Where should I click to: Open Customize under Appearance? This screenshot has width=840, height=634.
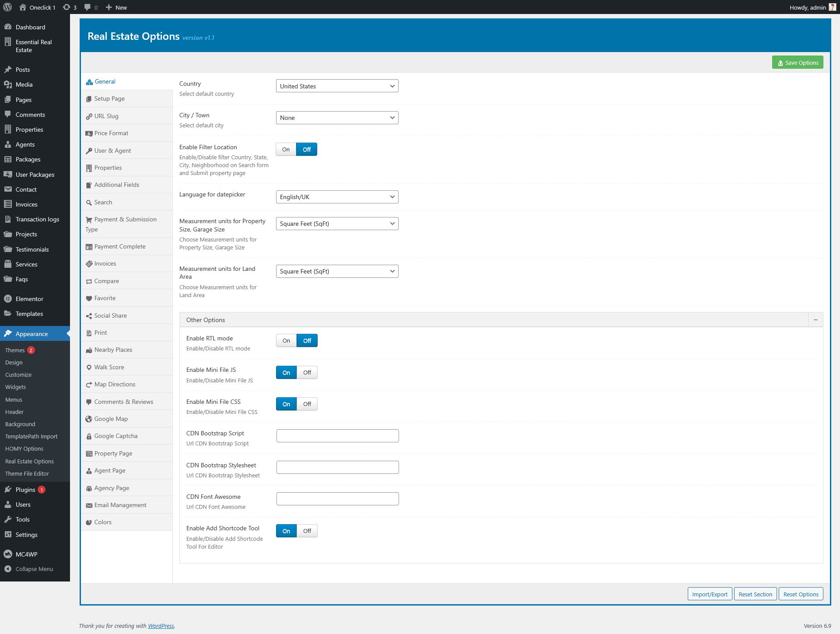18,375
